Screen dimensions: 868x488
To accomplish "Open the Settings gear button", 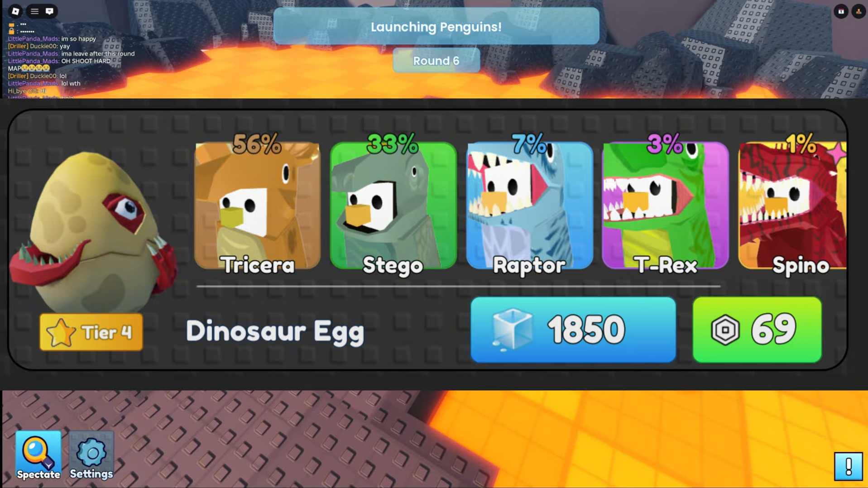I will pos(91,455).
